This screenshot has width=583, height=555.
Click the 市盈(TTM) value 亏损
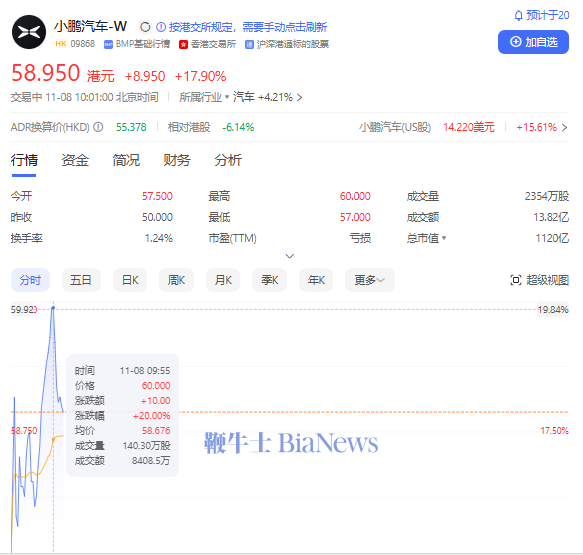pyautogui.click(x=360, y=238)
